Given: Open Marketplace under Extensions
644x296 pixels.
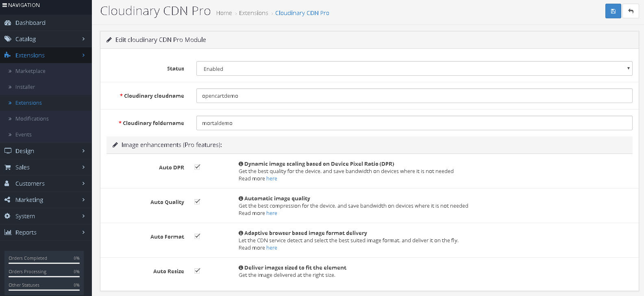Looking at the screenshot, I should [x=30, y=71].
